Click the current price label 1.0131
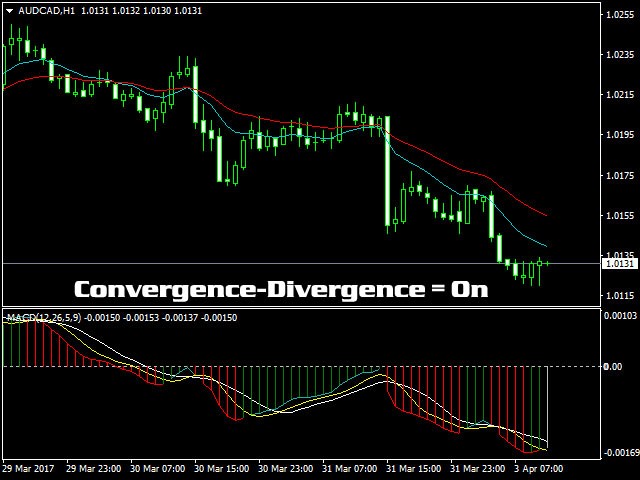The height and width of the screenshot is (480, 640). click(x=620, y=264)
